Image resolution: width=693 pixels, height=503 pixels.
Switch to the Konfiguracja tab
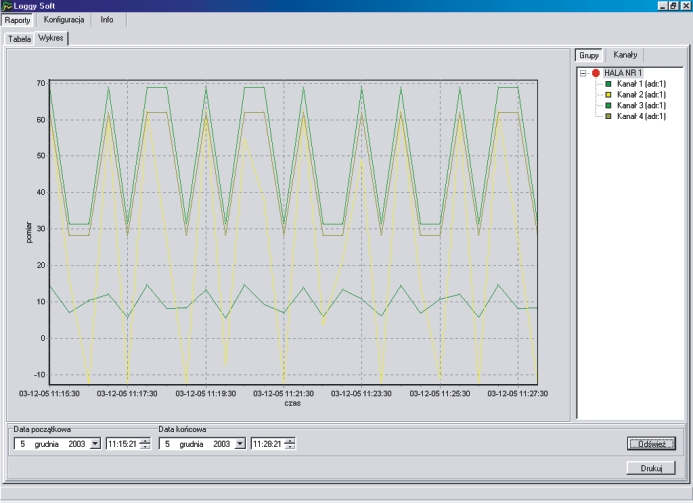63,20
